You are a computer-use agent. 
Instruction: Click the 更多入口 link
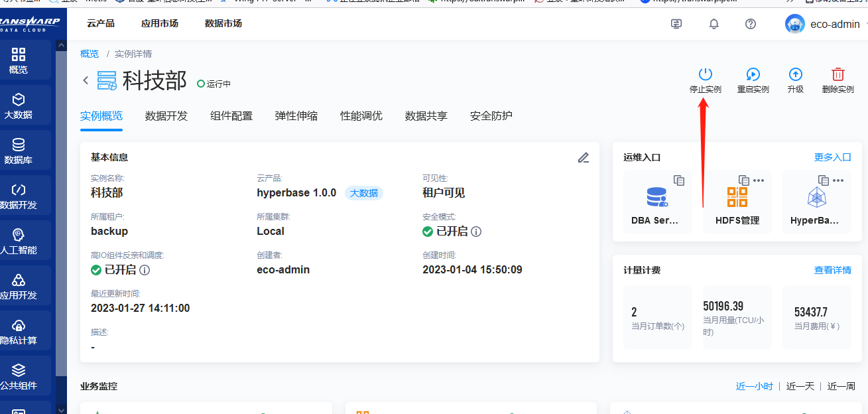[x=832, y=157]
